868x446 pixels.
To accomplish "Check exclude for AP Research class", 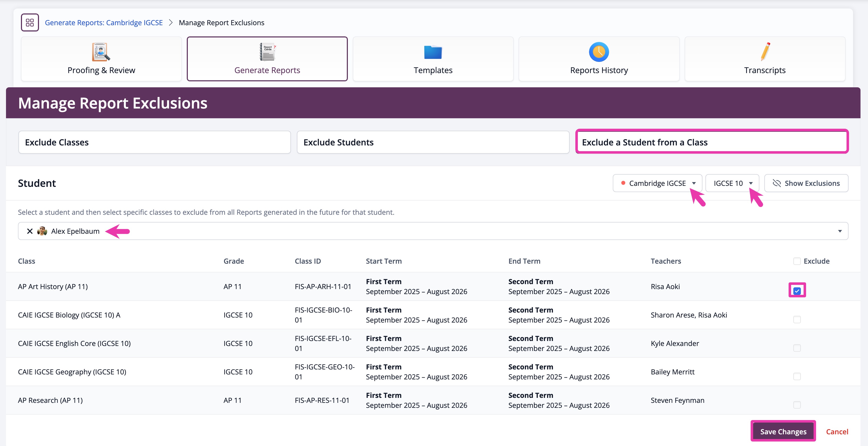I will point(797,405).
